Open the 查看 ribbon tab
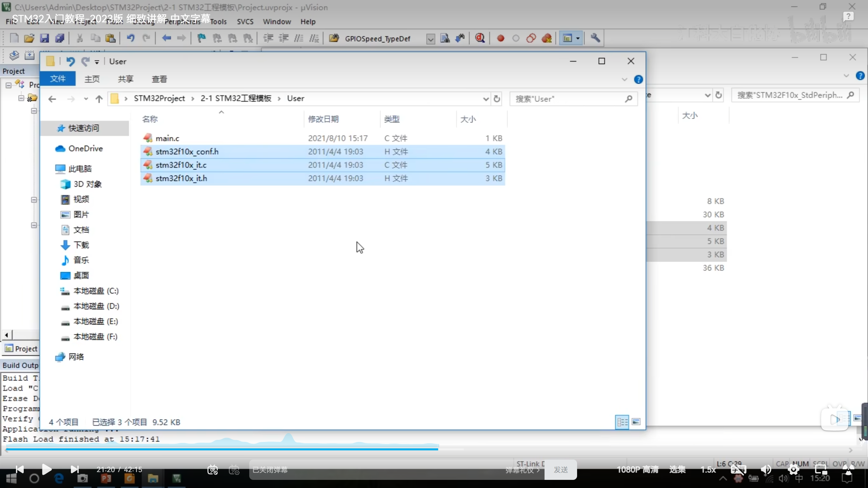 (x=159, y=79)
